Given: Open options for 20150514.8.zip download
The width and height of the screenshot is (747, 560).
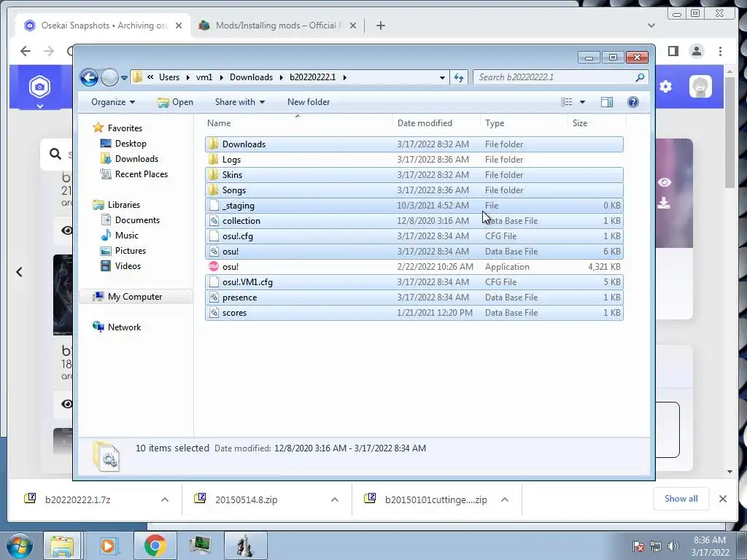Looking at the screenshot, I should [x=334, y=499].
